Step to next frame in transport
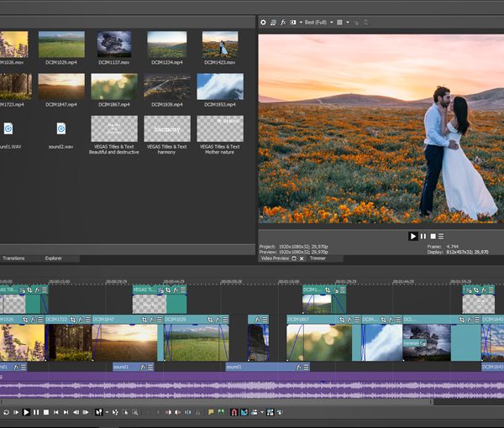The image size is (504, 428). 86,412
